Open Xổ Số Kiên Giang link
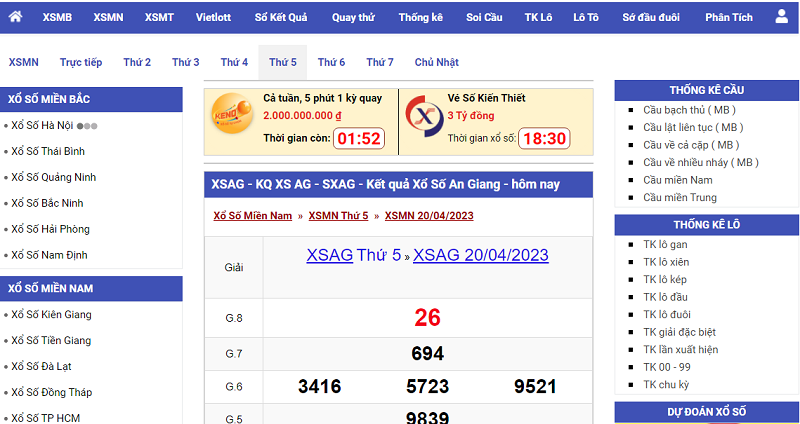 pos(51,315)
